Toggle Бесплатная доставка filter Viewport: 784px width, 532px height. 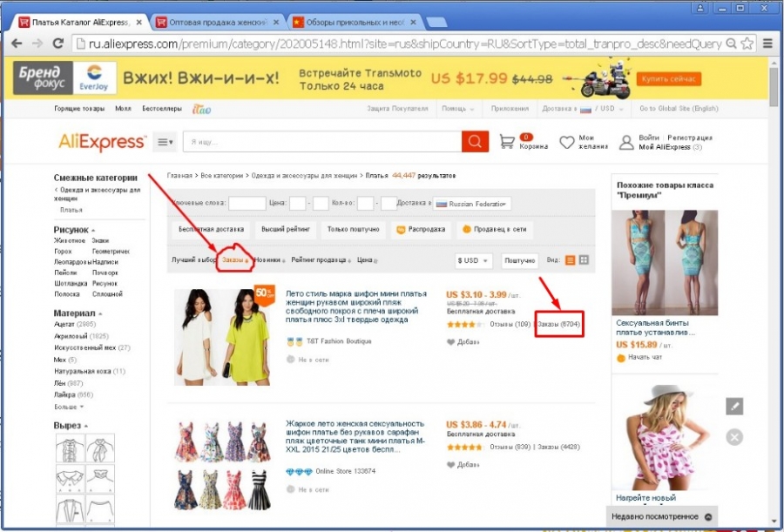[211, 230]
